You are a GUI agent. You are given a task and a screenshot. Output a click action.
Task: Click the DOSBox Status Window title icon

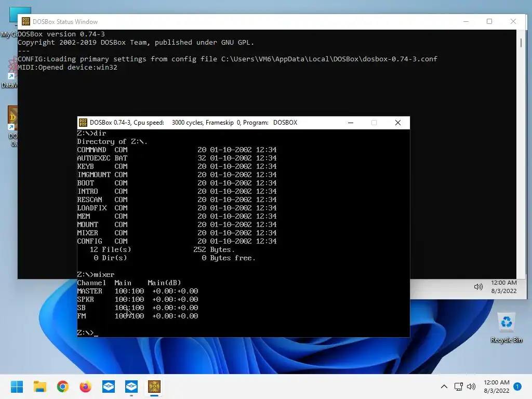coord(26,21)
